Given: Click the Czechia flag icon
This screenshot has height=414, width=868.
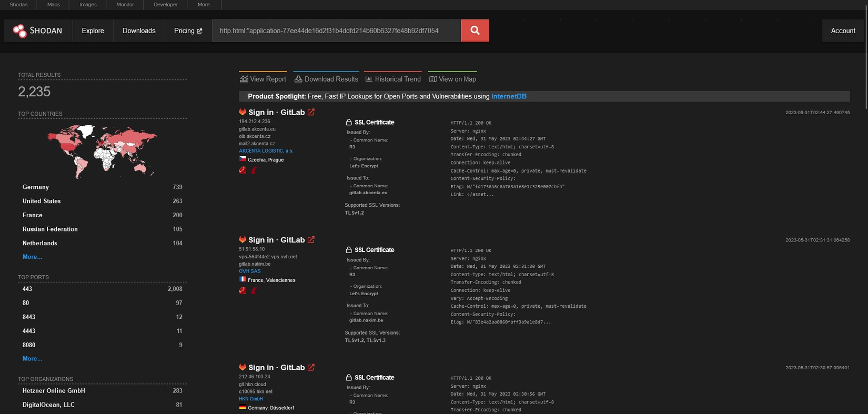Looking at the screenshot, I should (x=243, y=159).
